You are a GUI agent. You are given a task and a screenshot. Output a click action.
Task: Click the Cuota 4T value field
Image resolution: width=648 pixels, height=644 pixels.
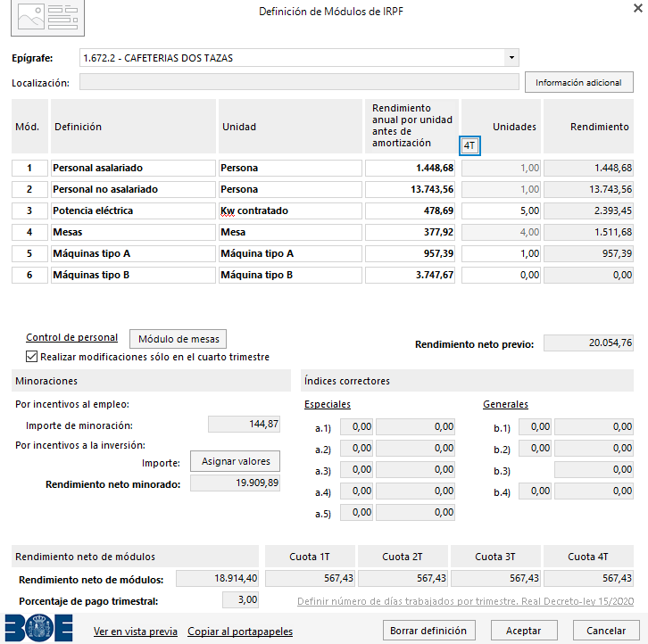588,578
